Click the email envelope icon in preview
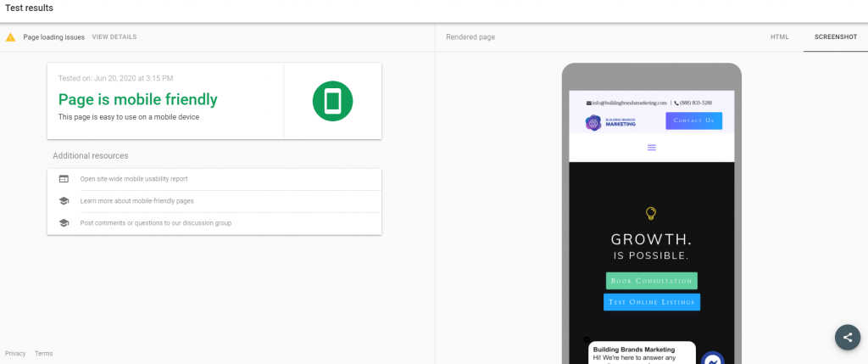Image resolution: width=868 pixels, height=364 pixels. click(x=589, y=103)
